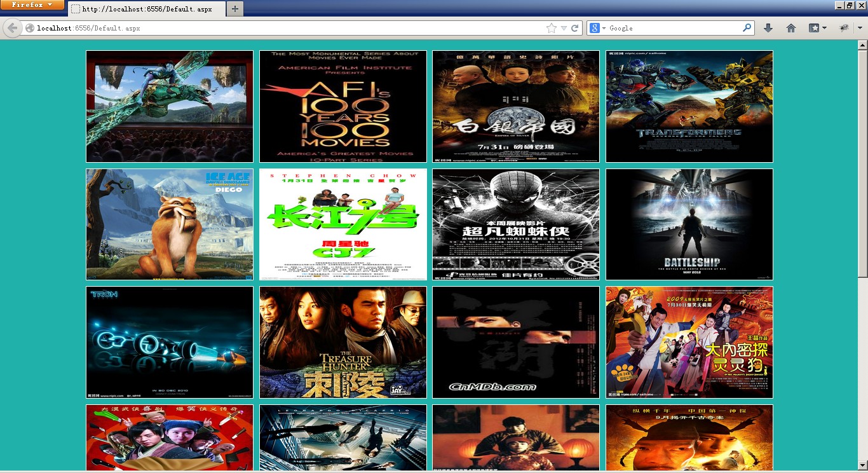
Task: Restore down the Firefox window
Action: pos(850,5)
